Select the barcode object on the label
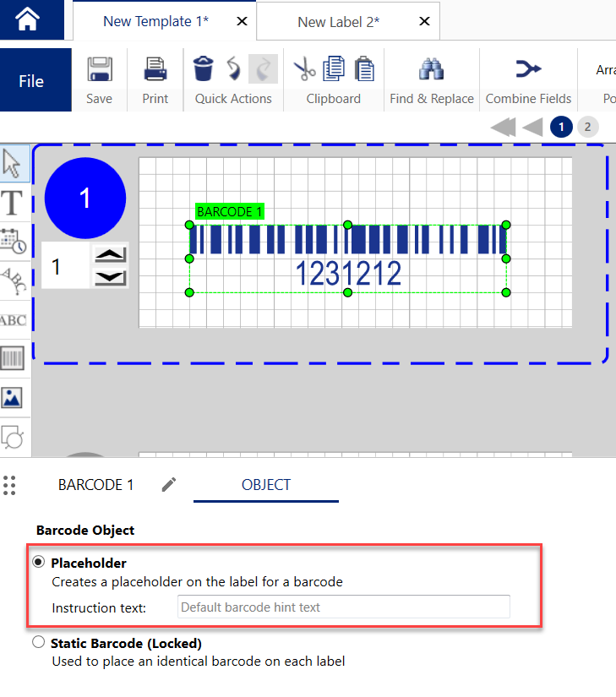The image size is (616, 697). [347, 259]
